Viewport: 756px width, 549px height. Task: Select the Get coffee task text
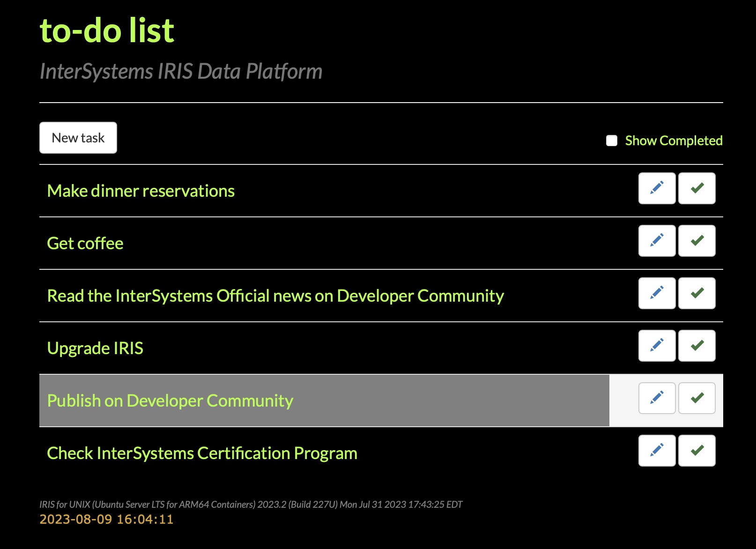(x=85, y=243)
